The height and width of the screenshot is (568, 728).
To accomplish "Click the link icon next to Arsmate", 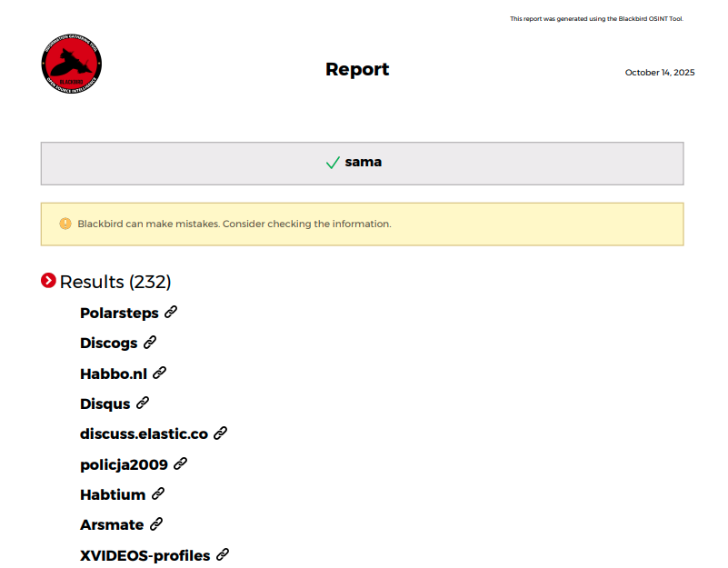I will pyautogui.click(x=156, y=524).
